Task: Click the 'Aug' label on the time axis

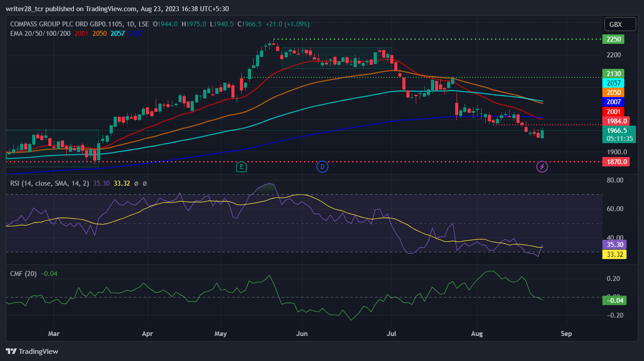Action: (x=477, y=334)
